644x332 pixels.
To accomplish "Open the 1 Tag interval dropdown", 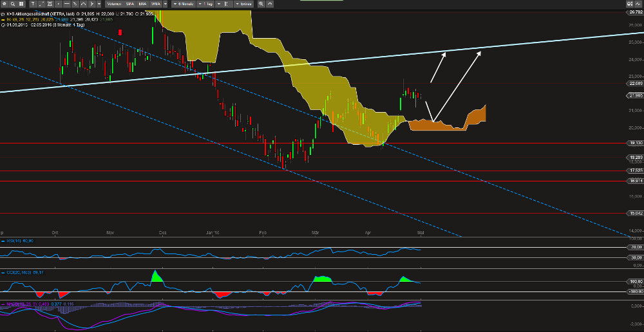I will pyautogui.click(x=205, y=4).
